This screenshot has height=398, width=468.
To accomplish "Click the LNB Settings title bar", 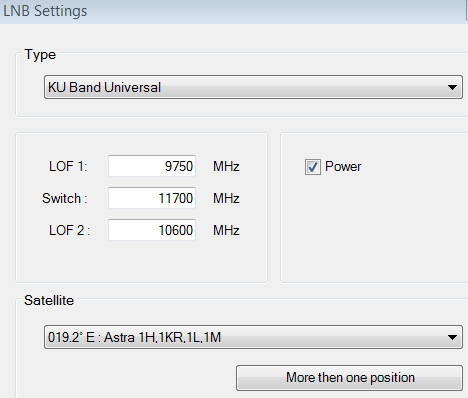I will point(234,11).
